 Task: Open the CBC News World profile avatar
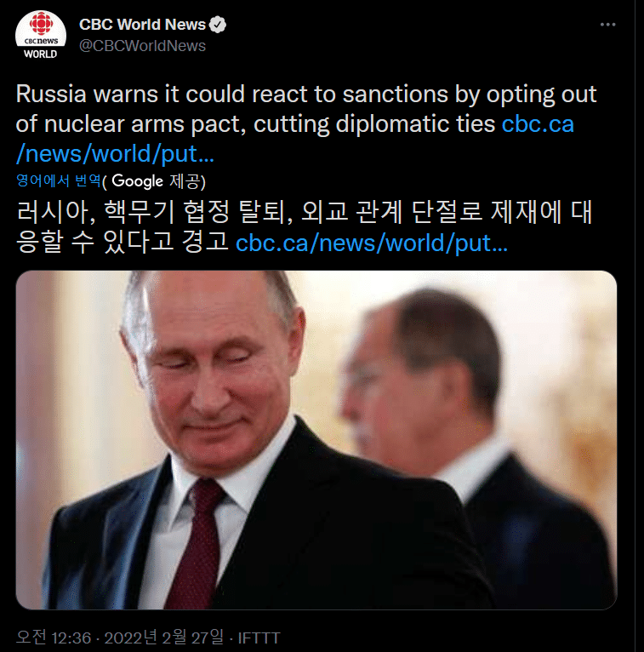41,36
